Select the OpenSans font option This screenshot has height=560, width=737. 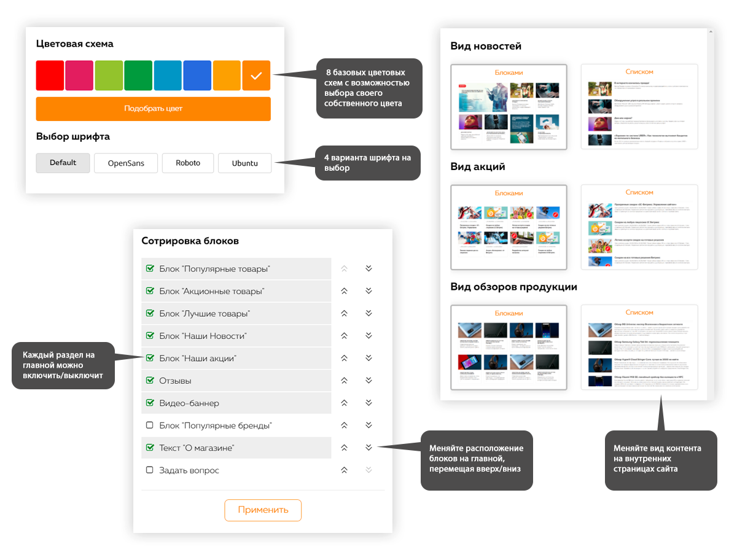pyautogui.click(x=126, y=163)
